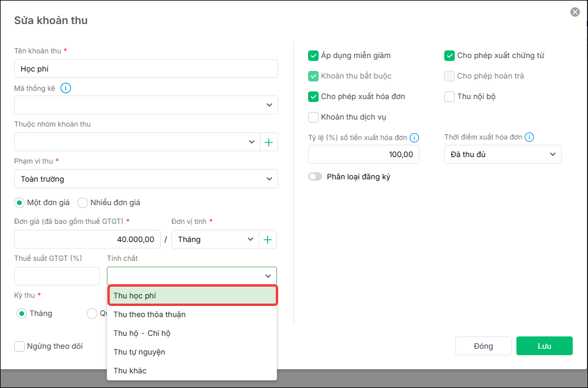
Task: Select Tháng radio under Kỳ thu
Action: tap(22, 314)
